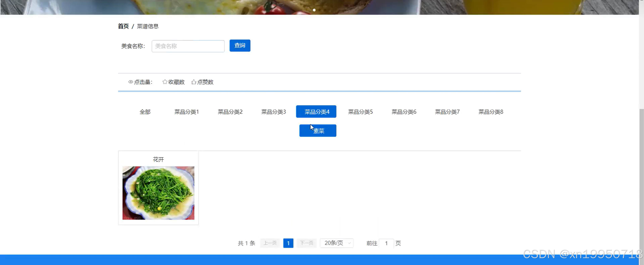This screenshot has height=265, width=644.
Task: Select the 菜品分类6 category tab
Action: click(x=404, y=112)
